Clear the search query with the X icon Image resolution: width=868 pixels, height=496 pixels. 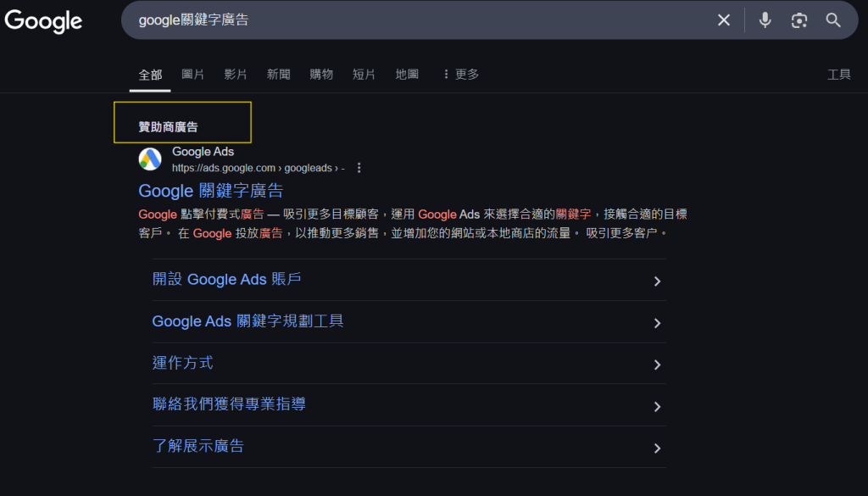tap(724, 20)
